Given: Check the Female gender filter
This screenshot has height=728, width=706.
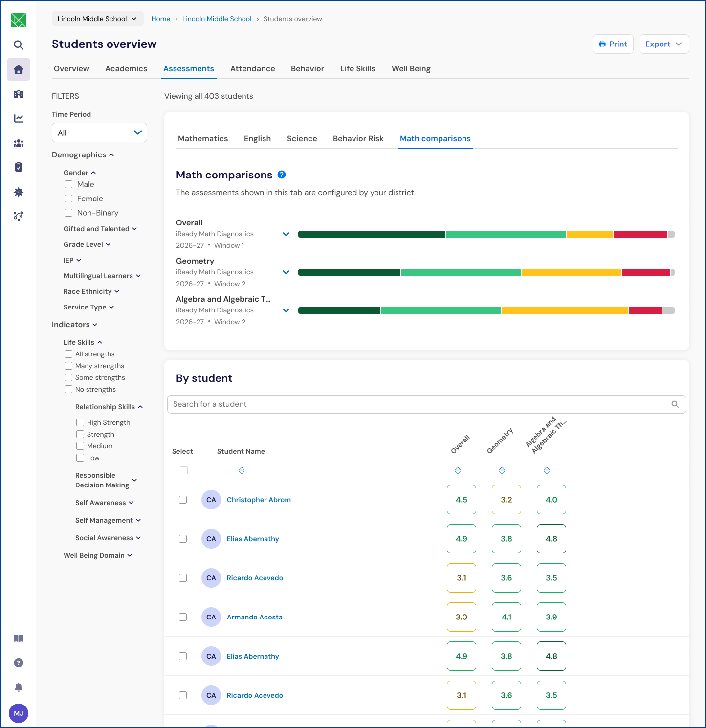Looking at the screenshot, I should (x=68, y=199).
